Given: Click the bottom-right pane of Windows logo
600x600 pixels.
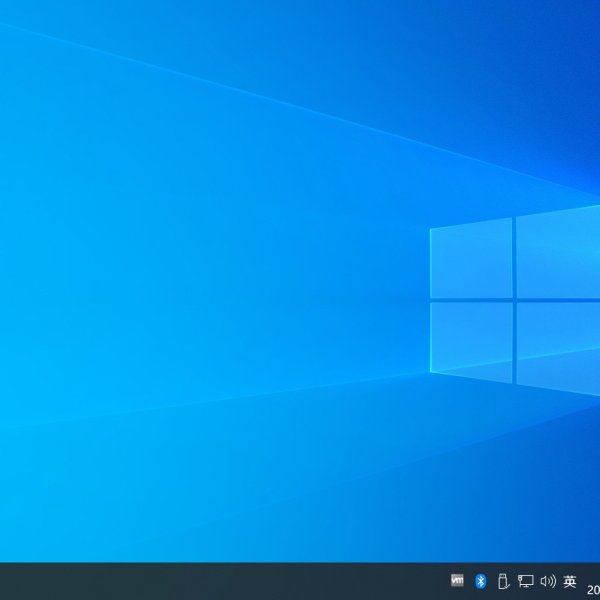Looking at the screenshot, I should (x=558, y=345).
